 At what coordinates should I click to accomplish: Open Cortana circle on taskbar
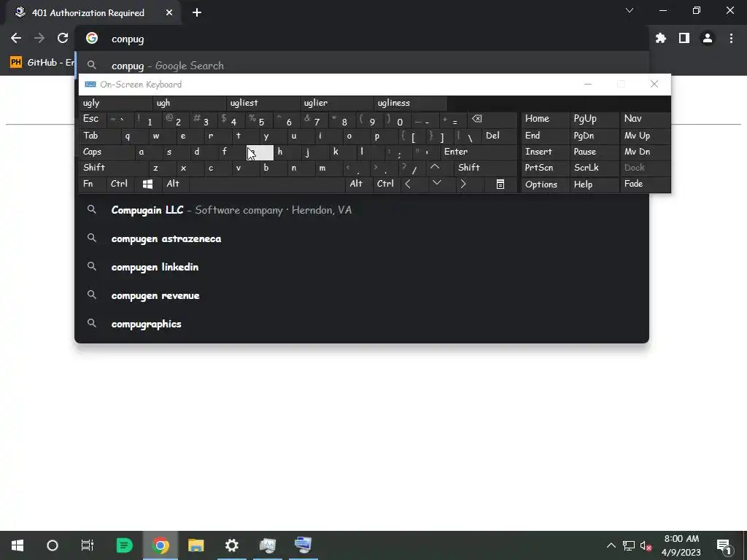tap(53, 545)
